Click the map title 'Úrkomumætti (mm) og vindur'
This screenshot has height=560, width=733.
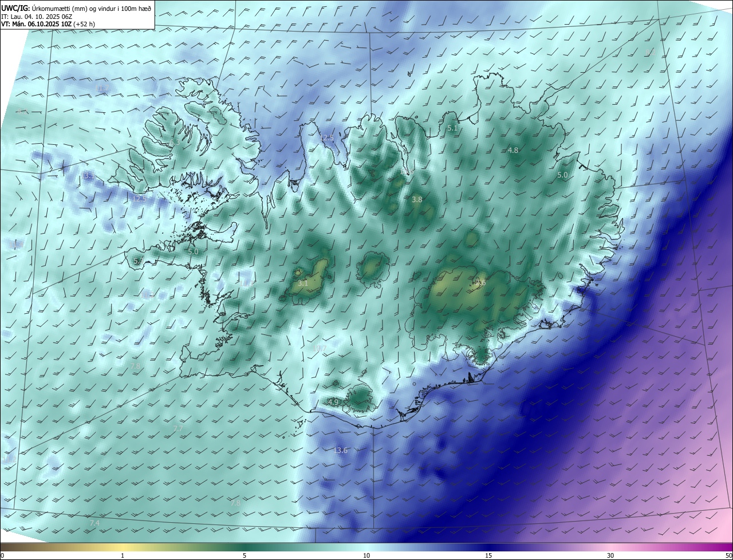coord(73,8)
